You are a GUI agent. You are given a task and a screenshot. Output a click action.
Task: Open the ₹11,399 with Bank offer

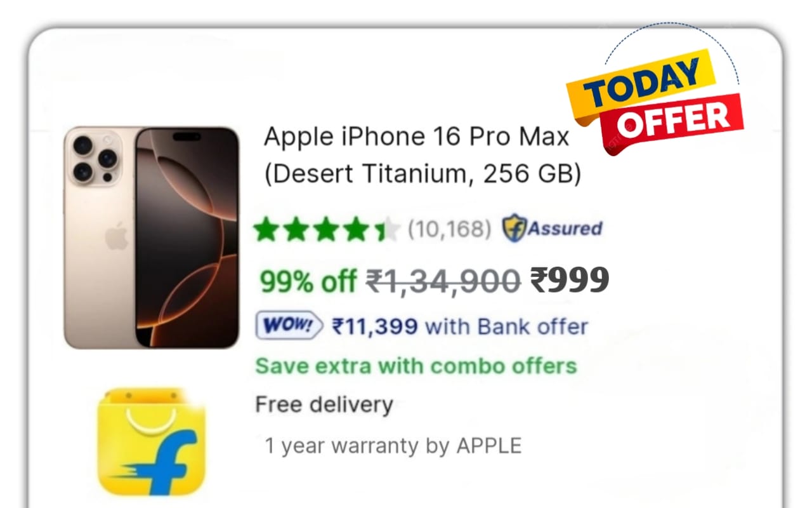pos(460,326)
